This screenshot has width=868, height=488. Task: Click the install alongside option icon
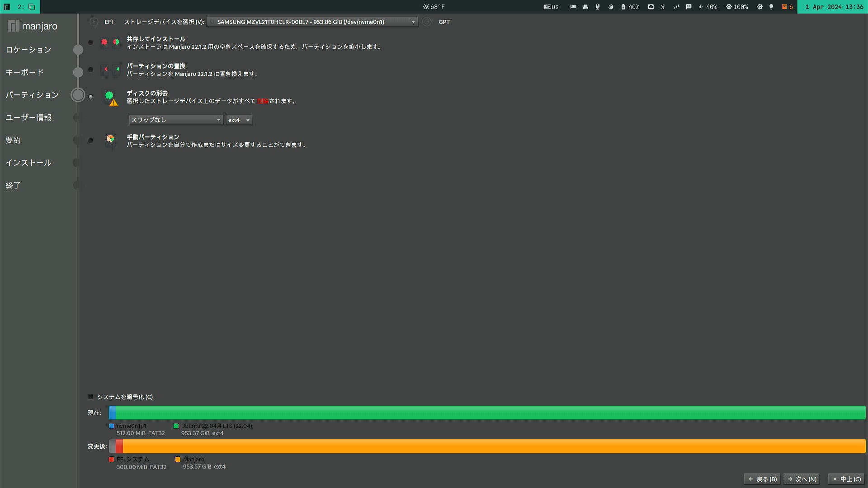click(110, 42)
